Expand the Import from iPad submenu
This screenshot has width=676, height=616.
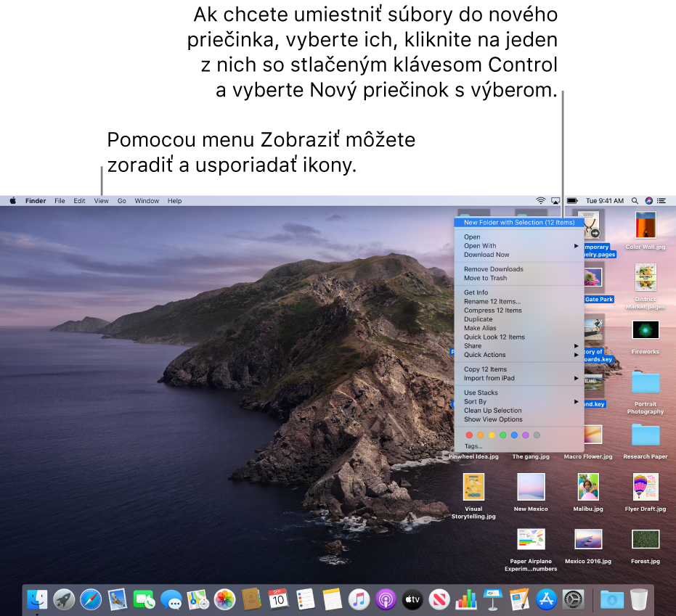point(519,378)
